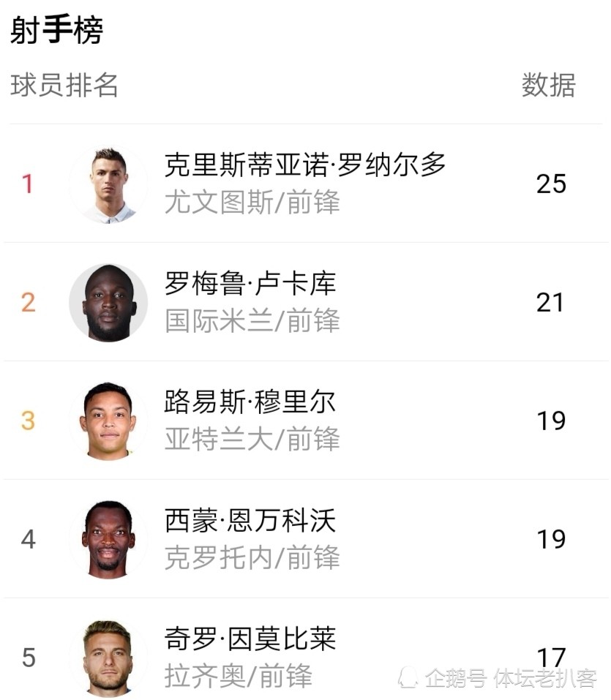The image size is (611, 700).
Task: Click the 球员排名 column header
Action: pos(64,85)
